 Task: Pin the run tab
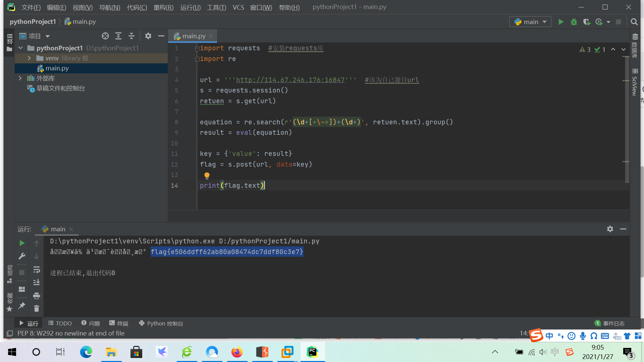[x=22, y=305]
